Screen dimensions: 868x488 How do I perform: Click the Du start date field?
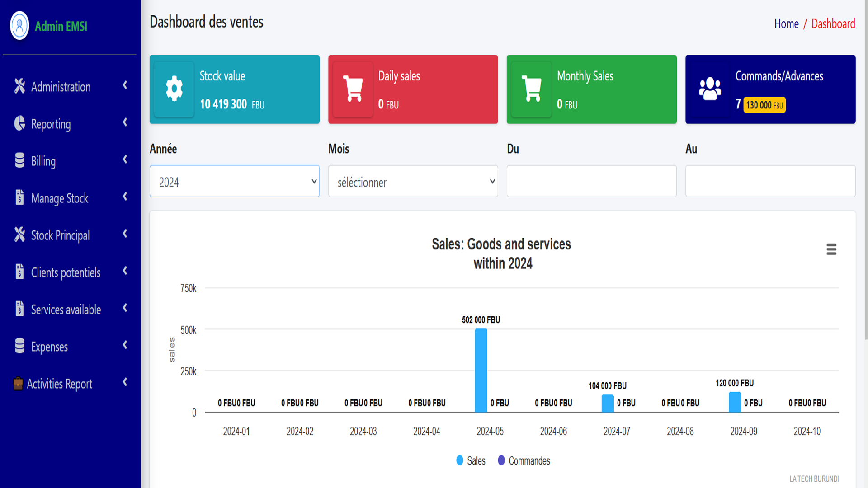[591, 181]
